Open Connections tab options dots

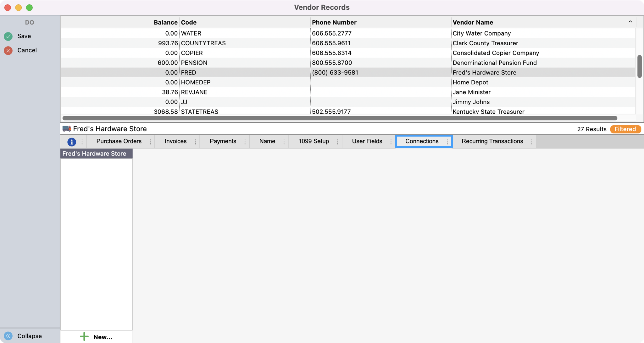[447, 142]
